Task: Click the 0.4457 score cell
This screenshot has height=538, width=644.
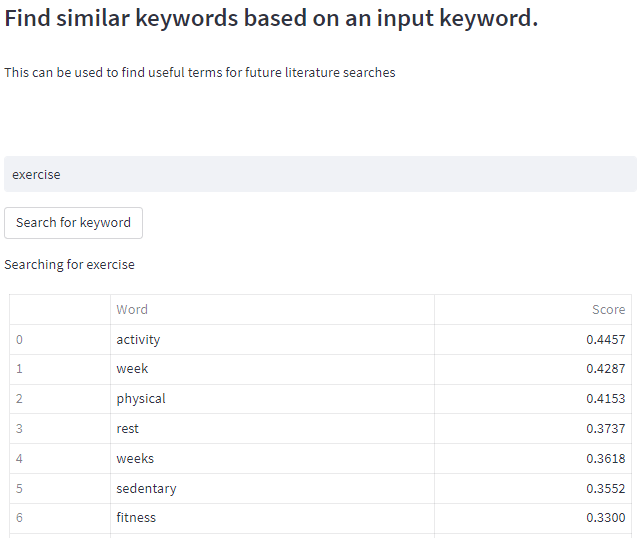Action: click(x=532, y=340)
